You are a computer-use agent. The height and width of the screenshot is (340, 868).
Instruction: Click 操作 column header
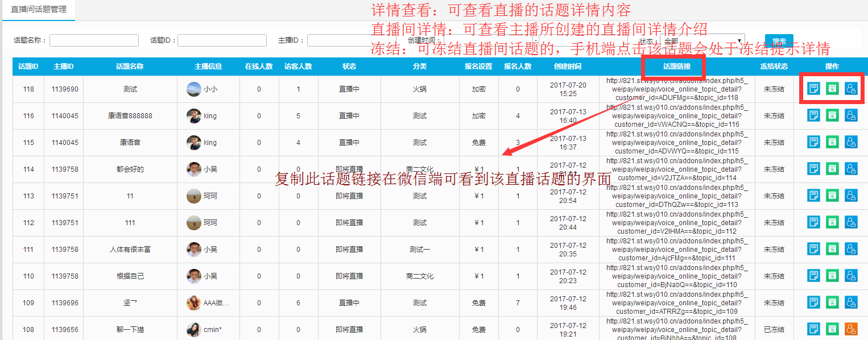pos(832,67)
